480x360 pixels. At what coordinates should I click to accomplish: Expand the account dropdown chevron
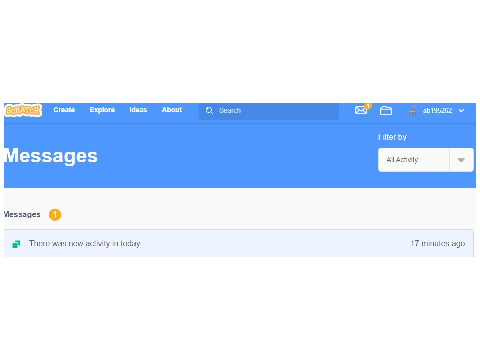461,111
